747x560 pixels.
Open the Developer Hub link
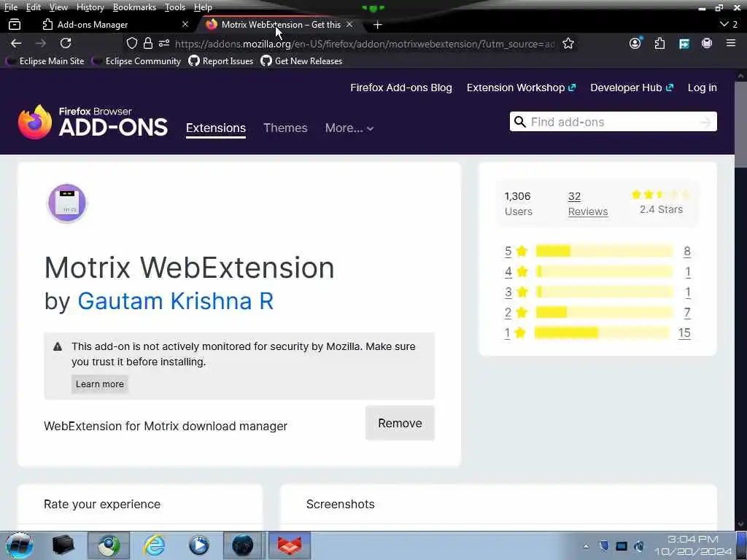(x=632, y=87)
